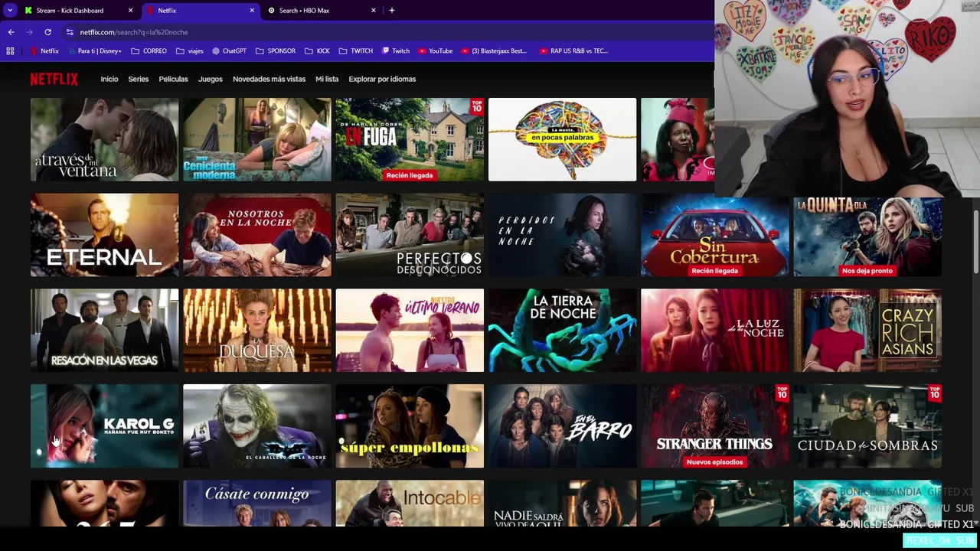980x551 pixels.
Task: Open Para ti Disney+ bookmark
Action: [95, 51]
